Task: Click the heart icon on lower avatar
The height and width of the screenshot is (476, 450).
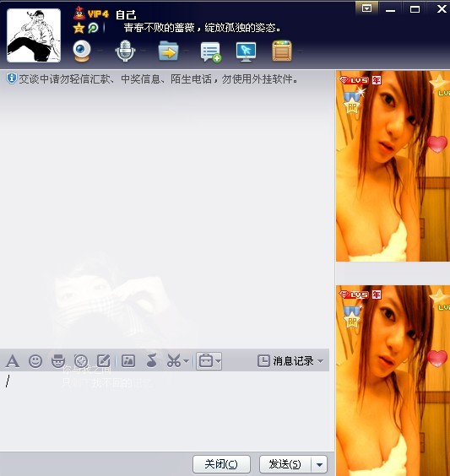Action: tap(437, 358)
